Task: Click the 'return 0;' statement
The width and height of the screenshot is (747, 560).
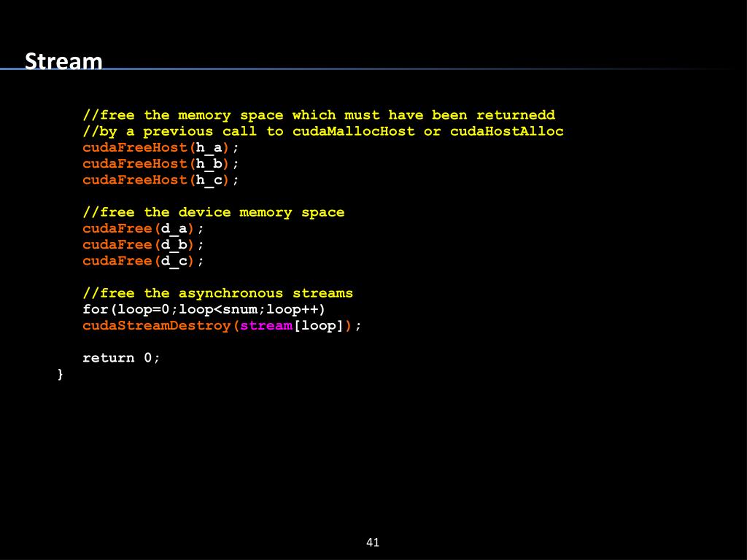Action: point(121,357)
